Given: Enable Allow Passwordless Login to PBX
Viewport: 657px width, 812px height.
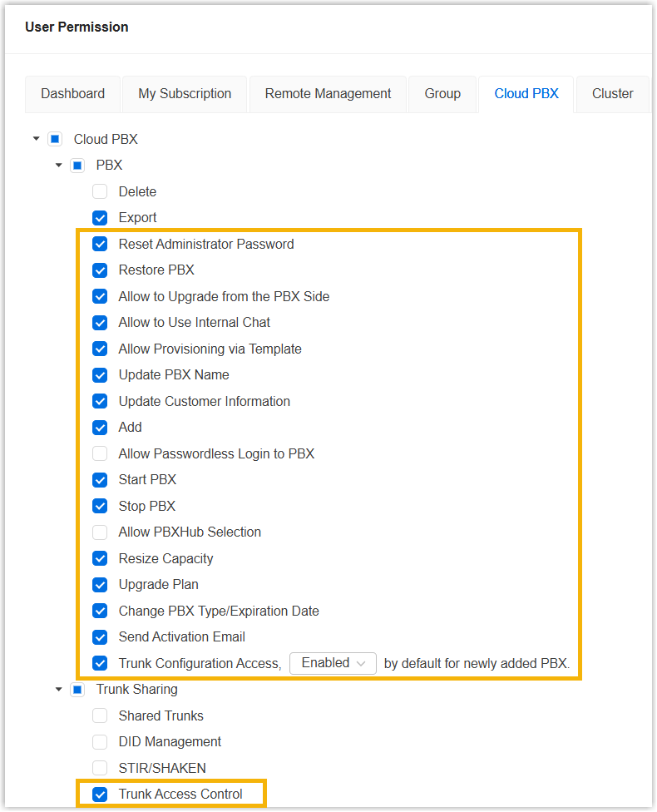Looking at the screenshot, I should [x=100, y=454].
